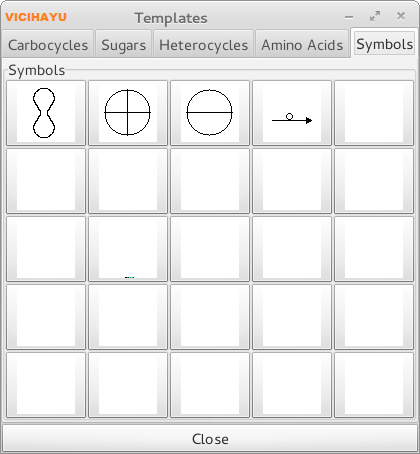Click the empty slot below the dumbbell symbol
This screenshot has height=454, width=420.
[x=46, y=181]
